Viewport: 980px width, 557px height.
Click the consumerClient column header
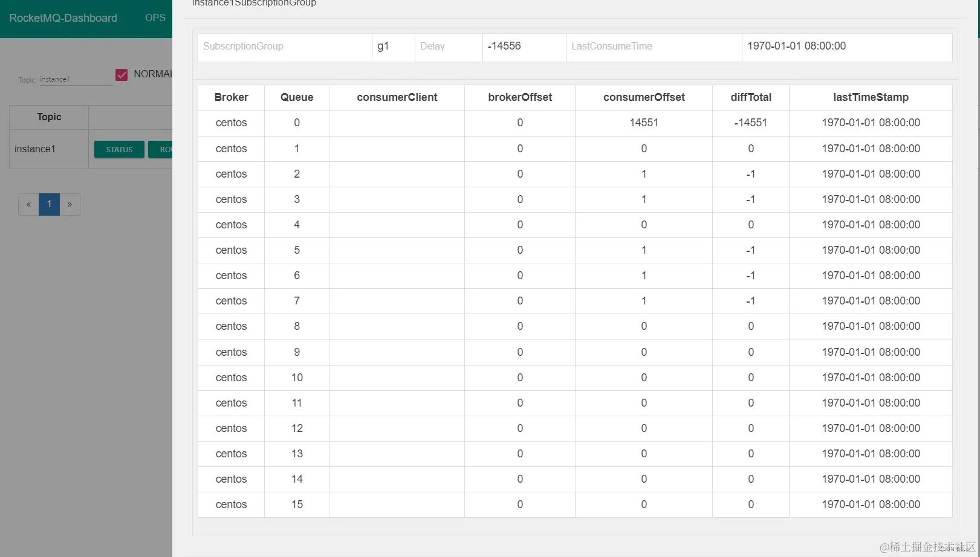click(x=397, y=97)
